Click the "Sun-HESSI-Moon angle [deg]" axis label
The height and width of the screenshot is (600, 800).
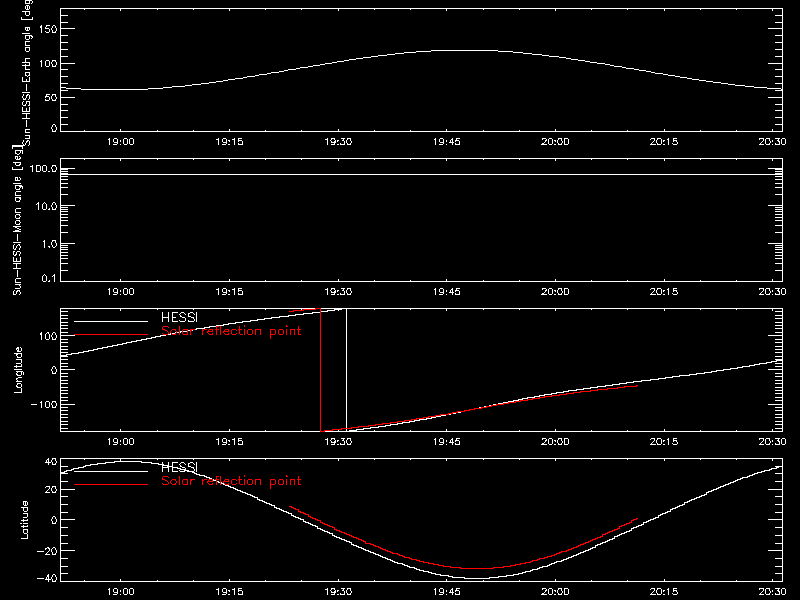click(x=17, y=220)
